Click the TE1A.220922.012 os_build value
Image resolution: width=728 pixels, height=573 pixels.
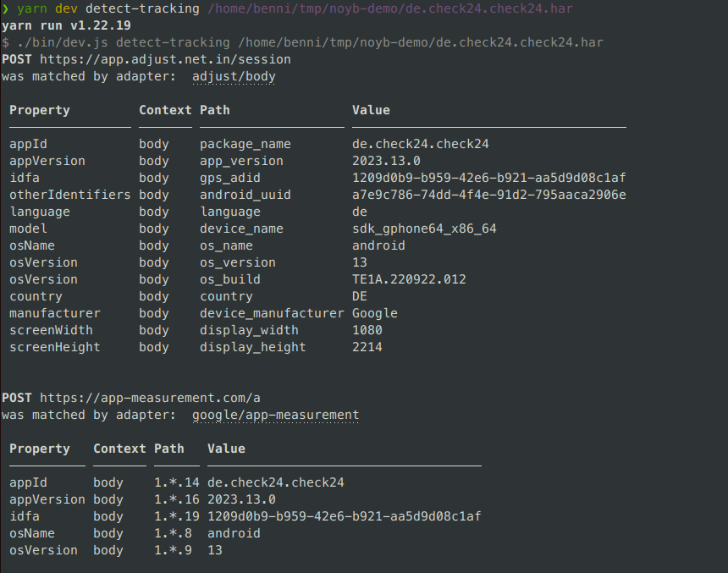point(409,279)
